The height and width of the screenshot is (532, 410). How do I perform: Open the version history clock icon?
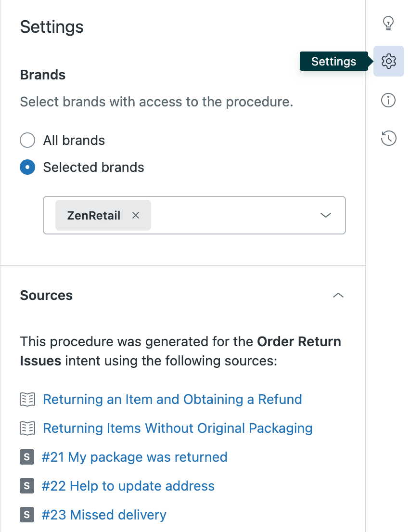(388, 139)
